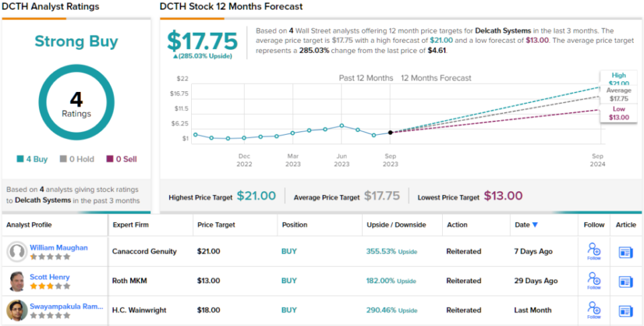Open article for H.C. Wainwright rating
This screenshot has width=644, height=326.
[625, 311]
